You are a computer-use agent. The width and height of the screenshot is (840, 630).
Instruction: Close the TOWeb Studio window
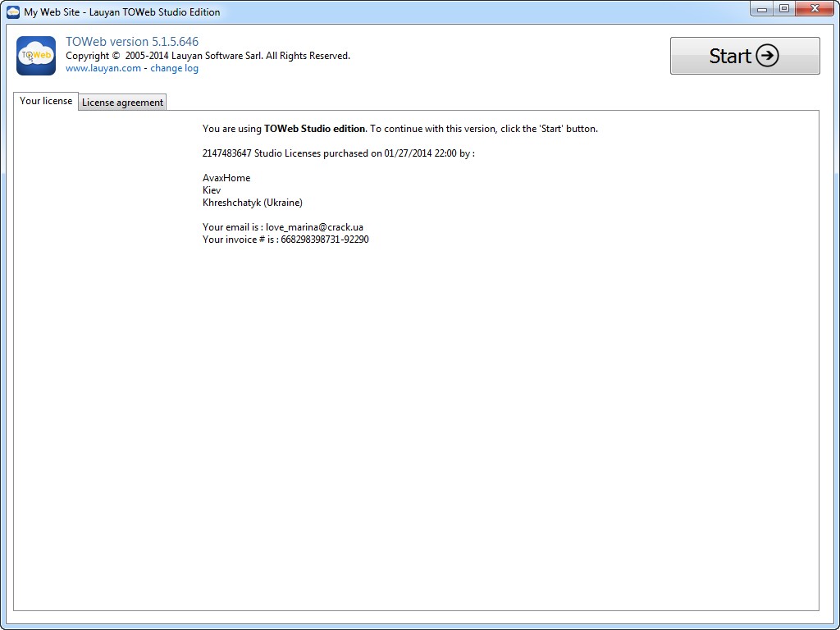[x=815, y=8]
